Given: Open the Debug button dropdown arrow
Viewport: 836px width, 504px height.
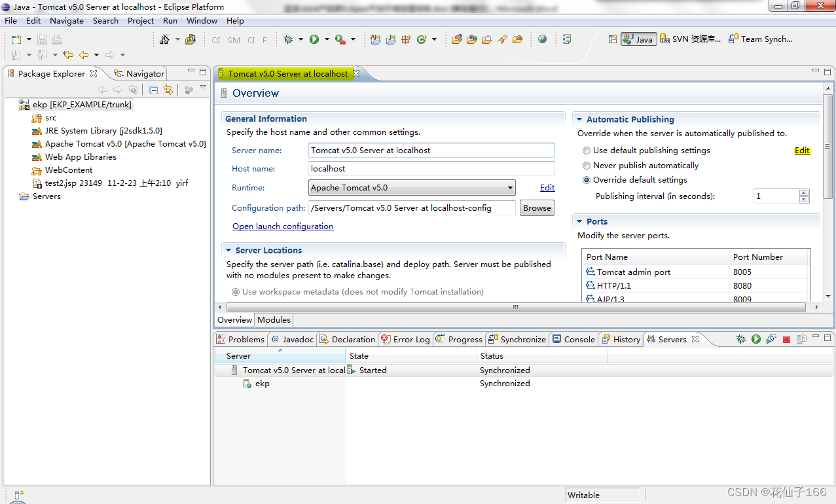Looking at the screenshot, I should coord(300,40).
